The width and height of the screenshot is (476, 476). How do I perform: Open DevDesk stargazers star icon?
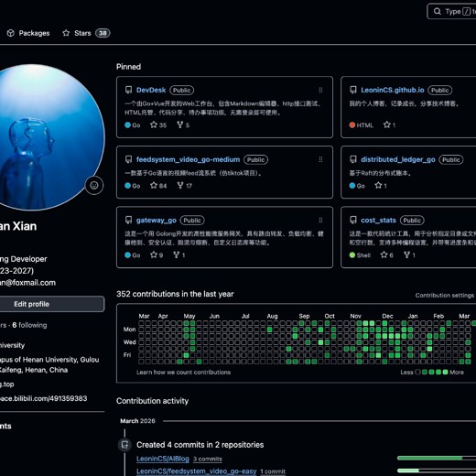coord(154,124)
